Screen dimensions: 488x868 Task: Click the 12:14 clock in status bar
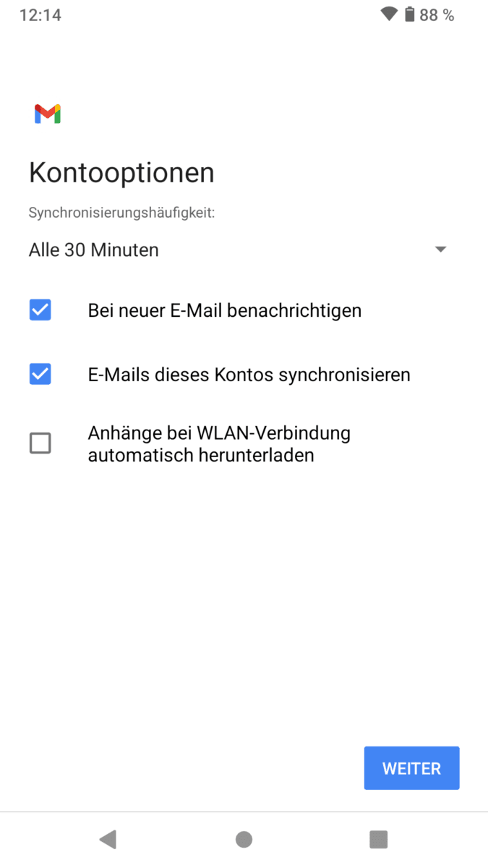point(40,15)
